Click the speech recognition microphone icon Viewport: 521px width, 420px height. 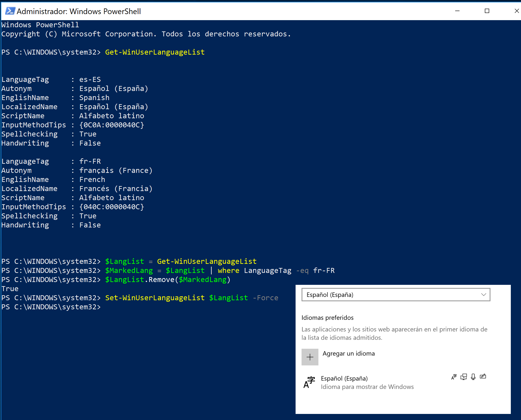473,377
